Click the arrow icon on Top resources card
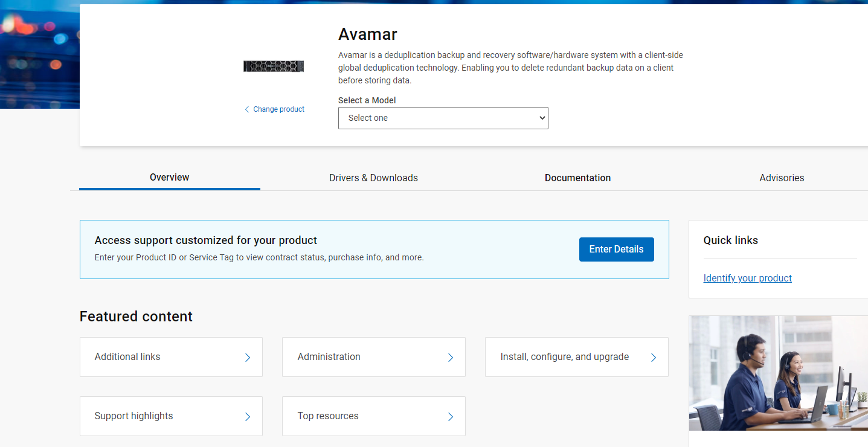 [x=450, y=416]
